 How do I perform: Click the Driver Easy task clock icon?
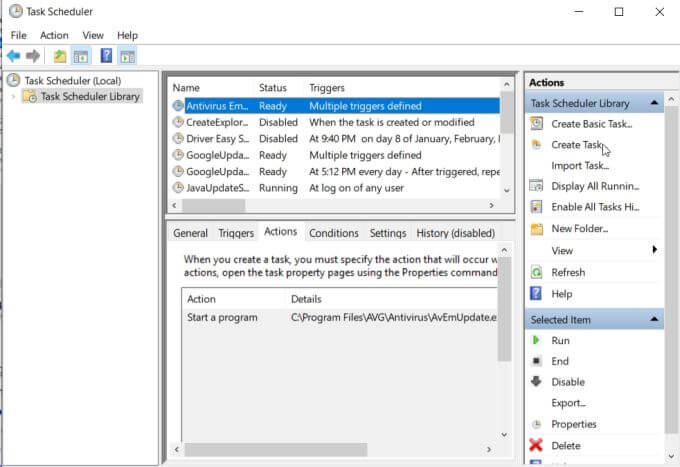click(x=178, y=138)
